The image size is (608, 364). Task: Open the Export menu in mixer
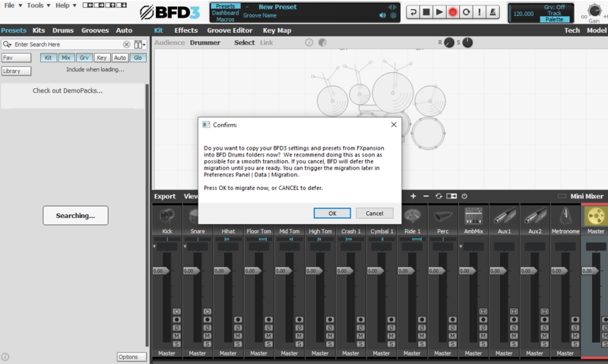165,196
